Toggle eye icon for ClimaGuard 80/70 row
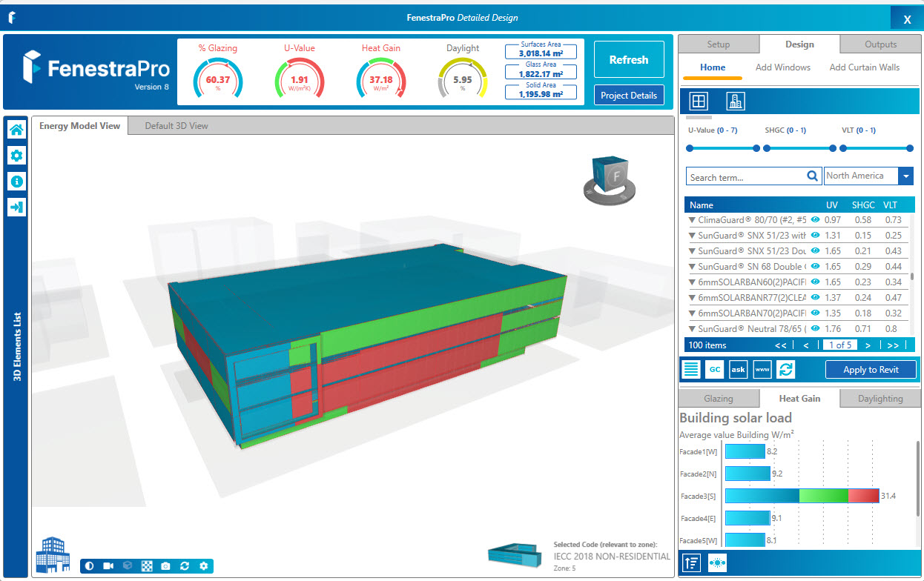924x581 pixels. click(815, 220)
